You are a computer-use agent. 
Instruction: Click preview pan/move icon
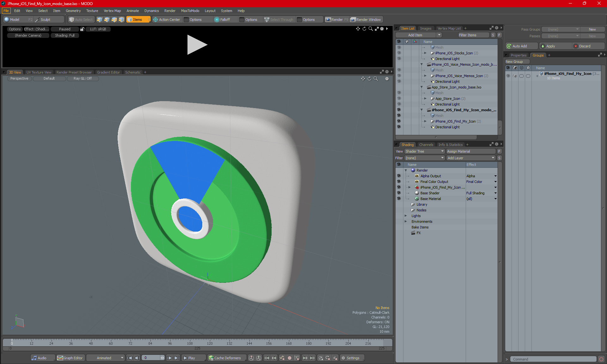tap(358, 29)
